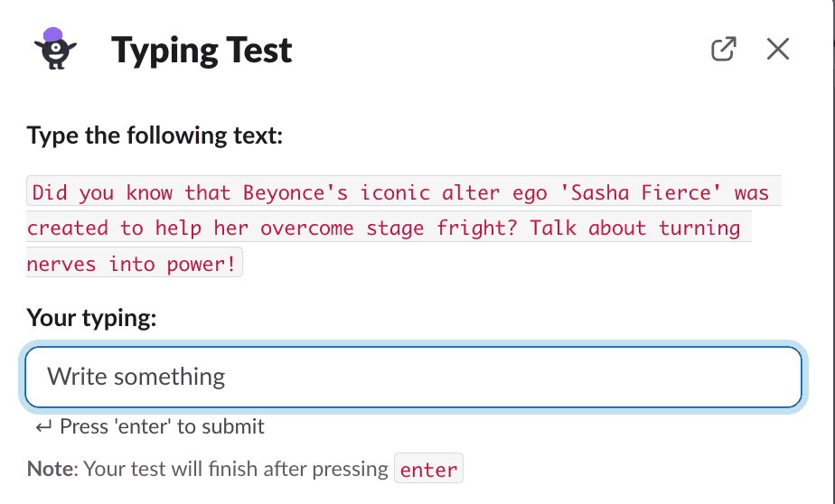Click the word 'Beyonce's' in the passage
This screenshot has height=504, width=835.
click(x=296, y=192)
